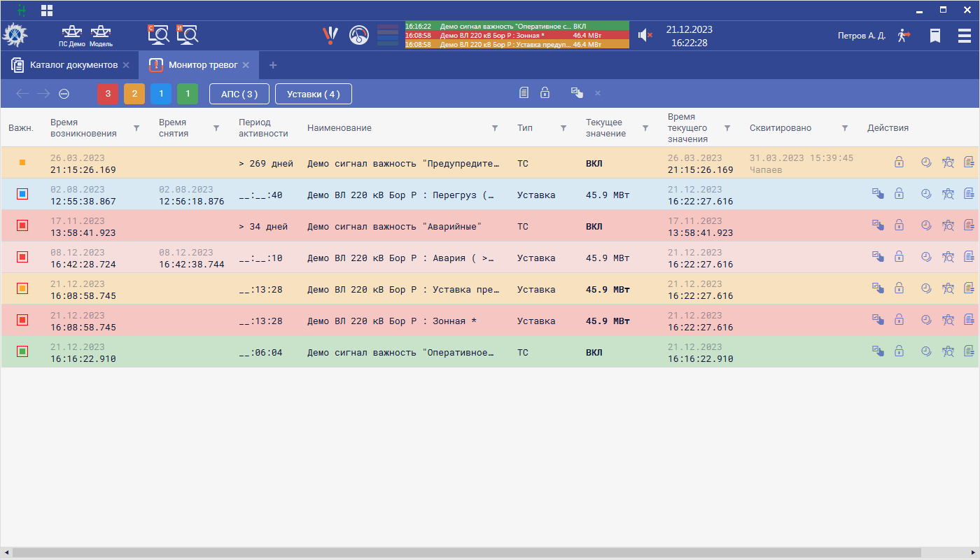This screenshot has height=560, width=980.
Task: Toggle the green importance filter showing 1
Action: [188, 94]
